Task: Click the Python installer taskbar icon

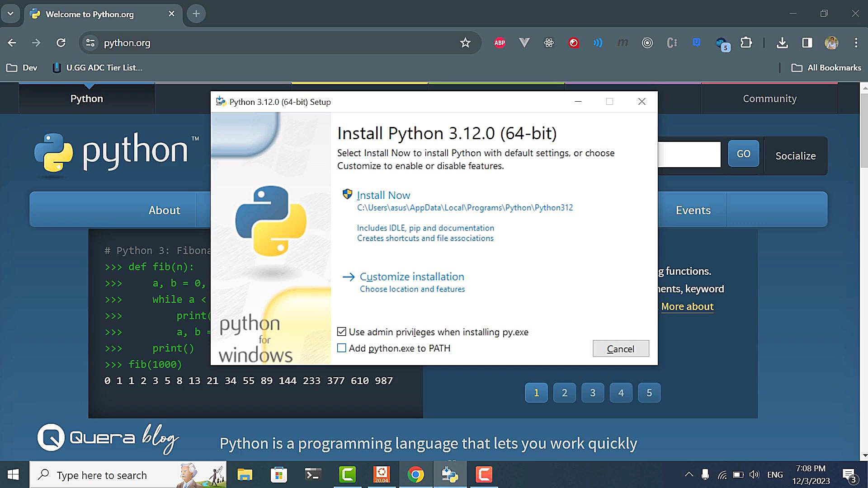Action: pyautogui.click(x=450, y=475)
